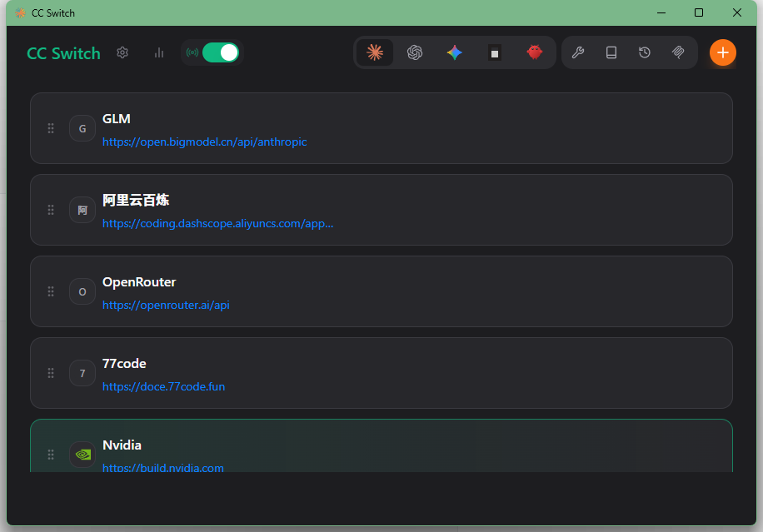
Task: Click the doce.77code.fun link
Action: point(163,387)
